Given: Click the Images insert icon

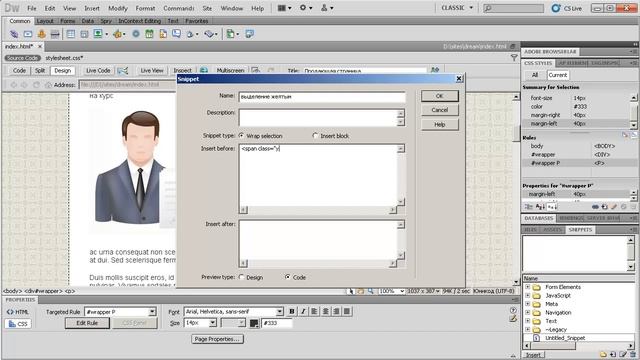Looking at the screenshot, I should pos(98,34).
